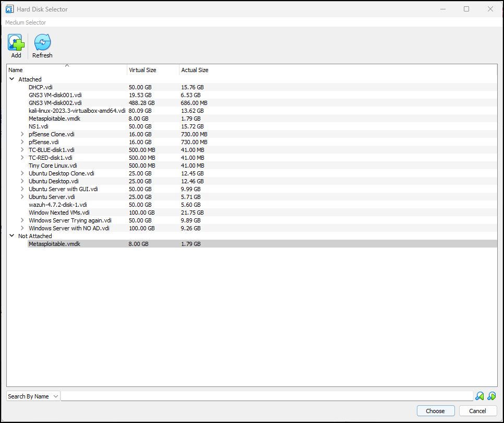The width and height of the screenshot is (504, 423).
Task: Collapse the Attached group
Action: tap(12, 79)
